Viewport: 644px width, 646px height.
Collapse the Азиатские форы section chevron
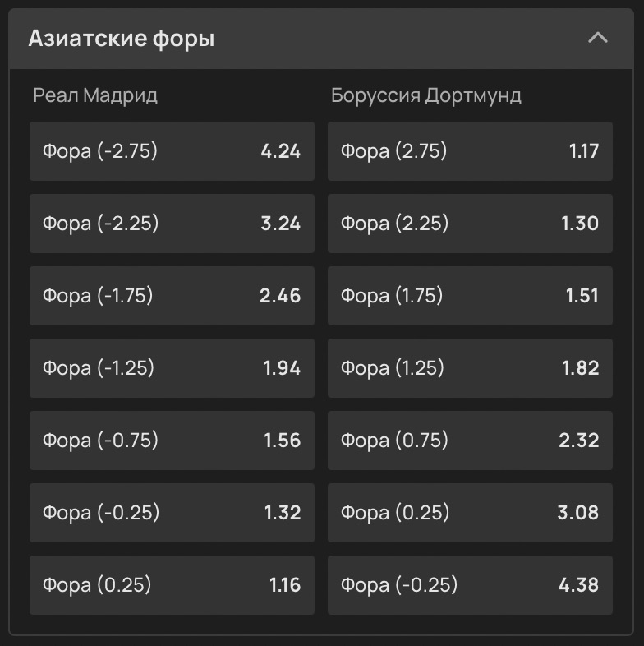tap(598, 38)
